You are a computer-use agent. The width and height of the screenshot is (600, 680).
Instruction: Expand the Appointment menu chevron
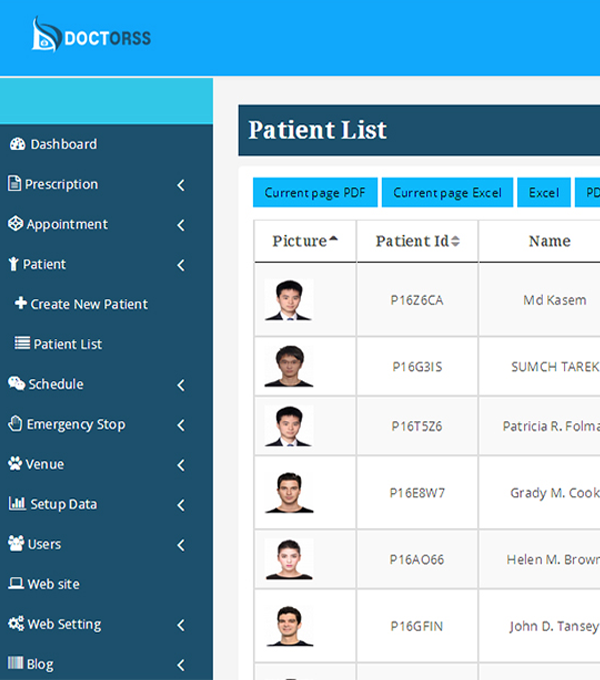(181, 225)
